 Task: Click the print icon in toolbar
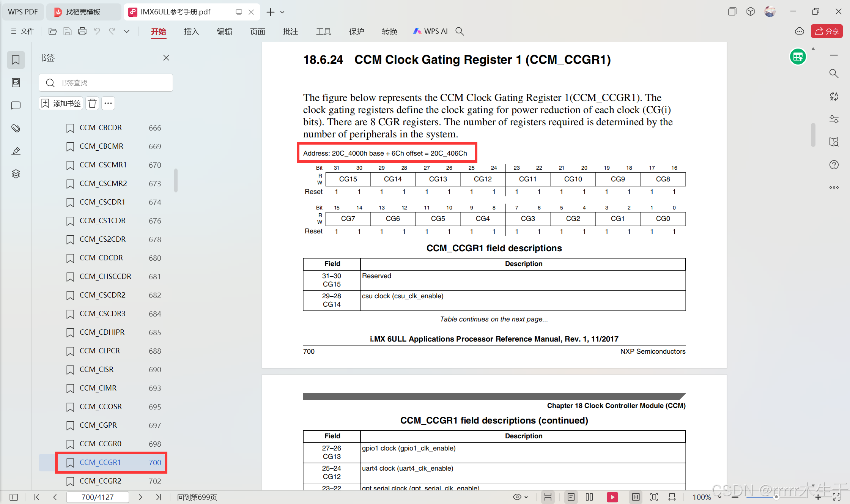coord(82,31)
